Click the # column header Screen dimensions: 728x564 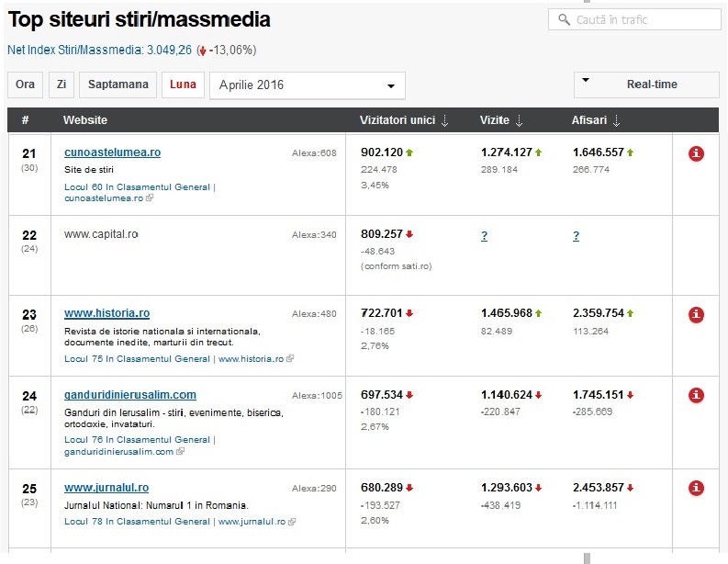coord(25,120)
